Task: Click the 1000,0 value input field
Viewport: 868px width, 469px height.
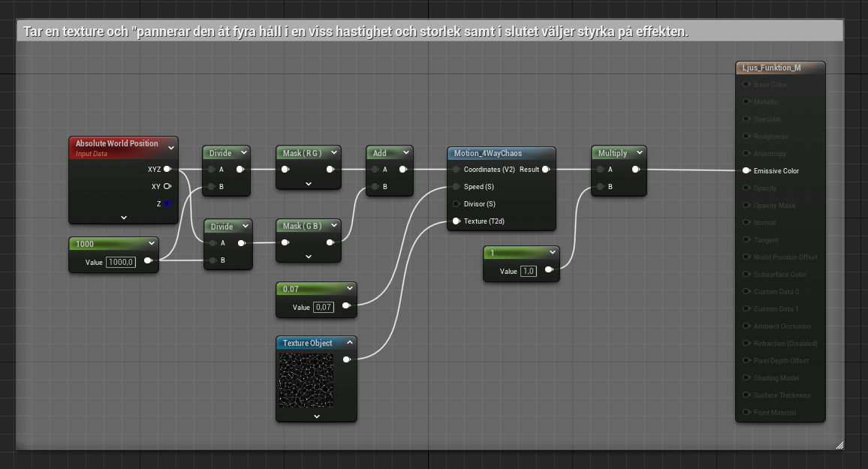Action: (121, 261)
